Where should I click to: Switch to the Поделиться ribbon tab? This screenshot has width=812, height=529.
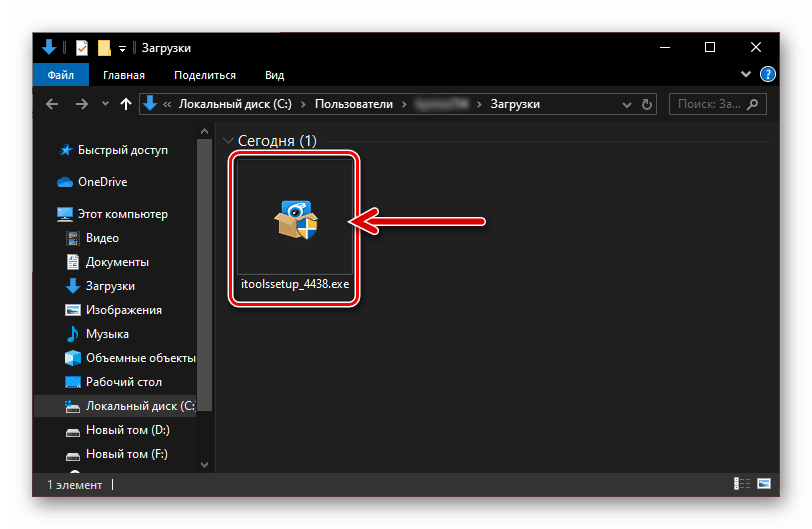coord(205,75)
